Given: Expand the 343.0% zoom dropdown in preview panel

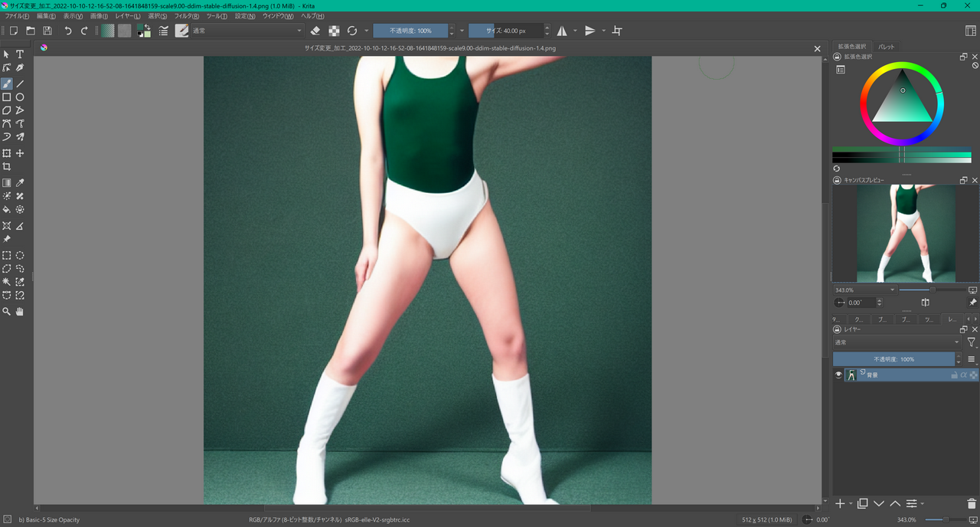Looking at the screenshot, I should click(x=892, y=290).
